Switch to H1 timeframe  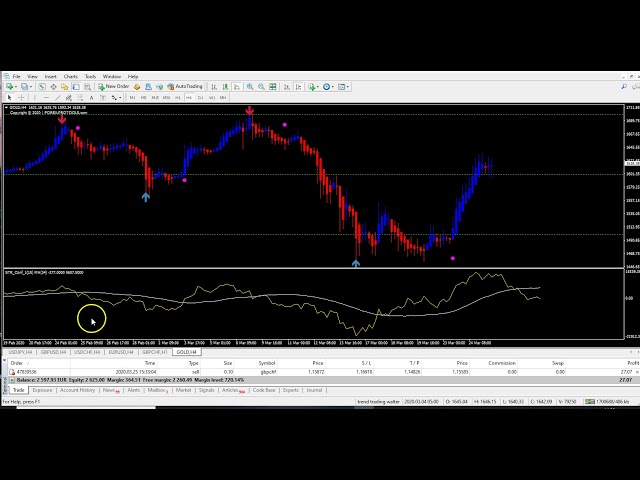[x=178, y=98]
